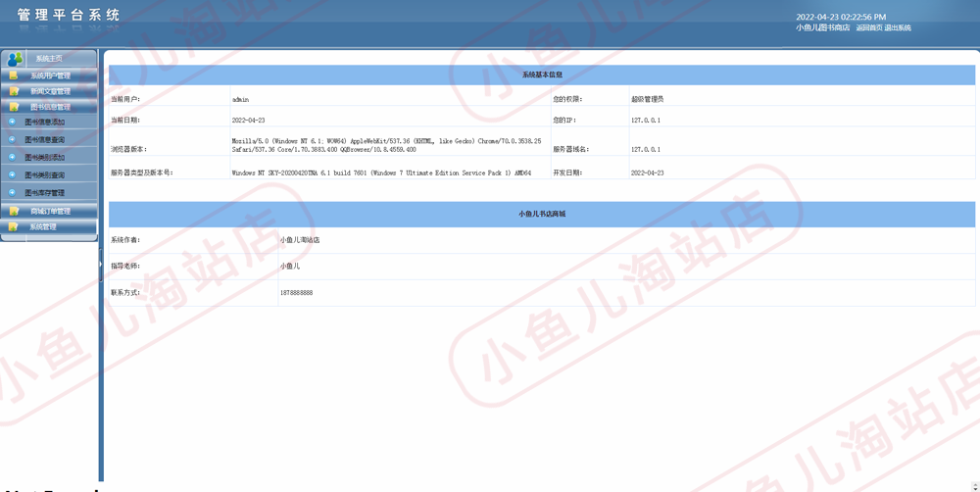Expand the 商城订单管理 section
980x492 pixels.
[51, 212]
